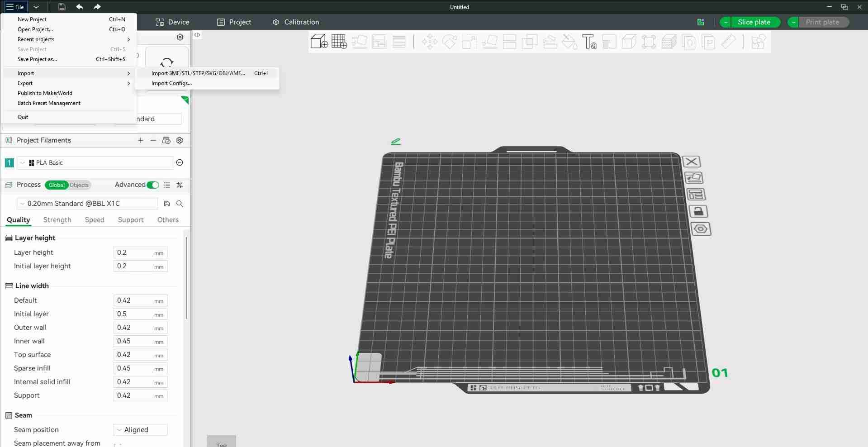Select the Mesh boolean tool icon
The image size is (868, 447).
pos(530,42)
